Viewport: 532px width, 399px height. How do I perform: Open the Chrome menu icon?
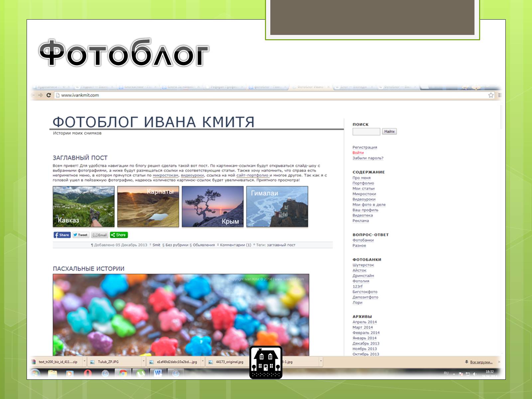click(x=499, y=95)
